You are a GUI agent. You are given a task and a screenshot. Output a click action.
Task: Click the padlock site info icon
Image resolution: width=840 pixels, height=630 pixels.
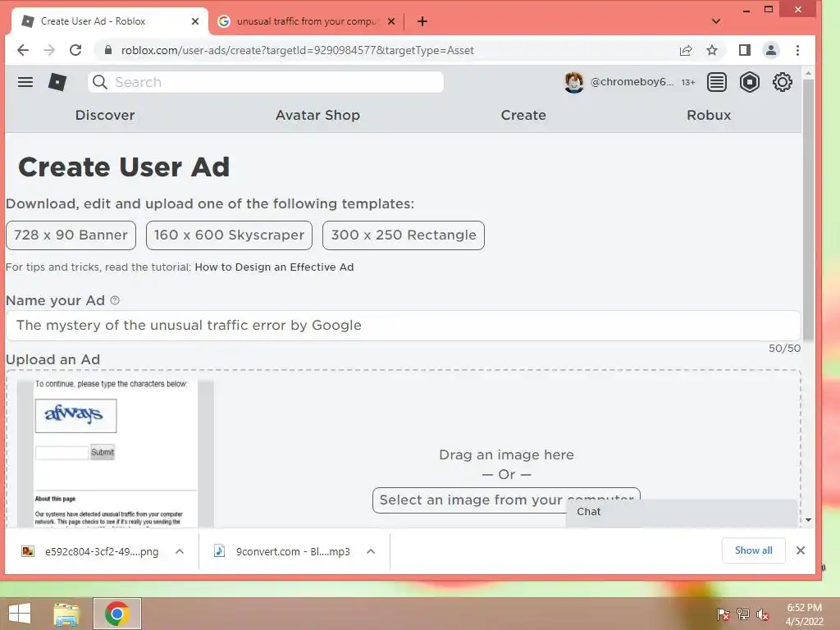pyautogui.click(x=108, y=50)
